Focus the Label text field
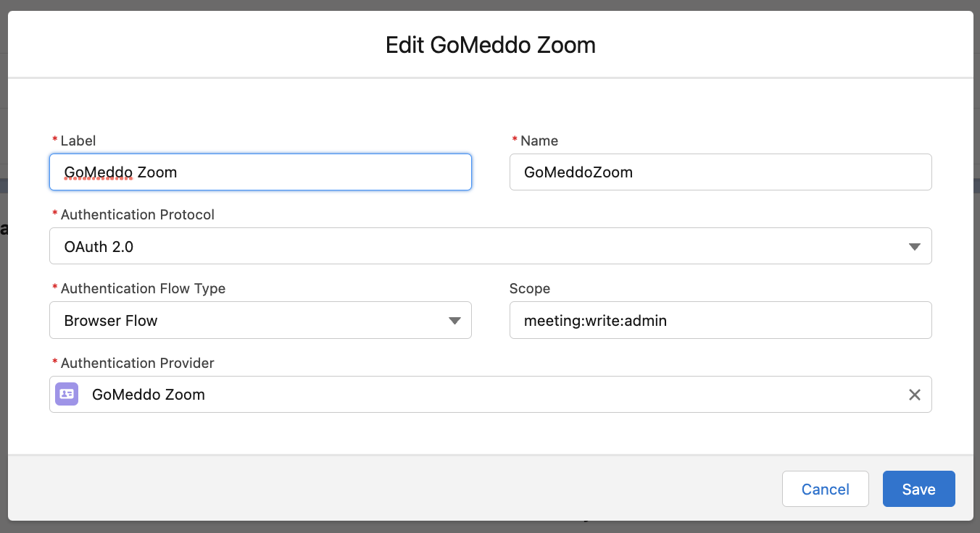Viewport: 980px width, 533px height. point(260,172)
